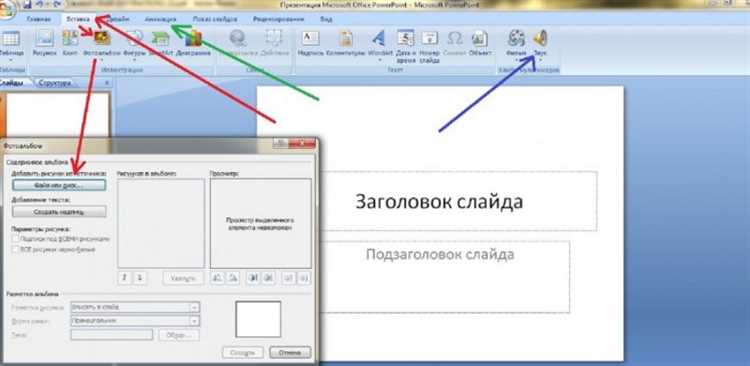Click the SmartArt icon in ribbon

161,39
